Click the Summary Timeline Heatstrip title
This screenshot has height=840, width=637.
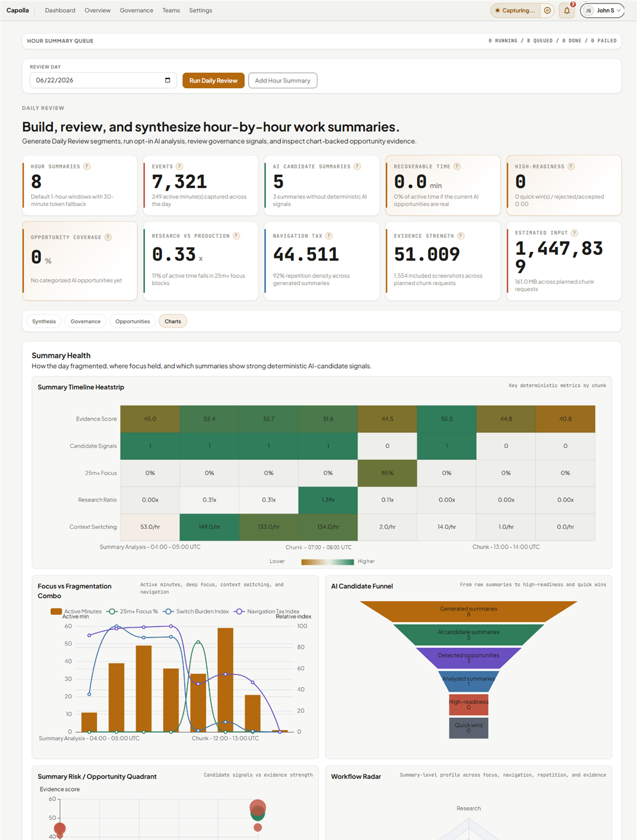tap(81, 387)
